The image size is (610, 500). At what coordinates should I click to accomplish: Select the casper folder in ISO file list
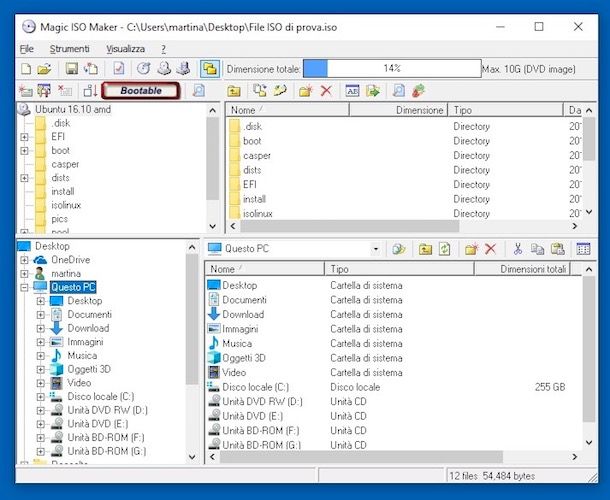257,156
